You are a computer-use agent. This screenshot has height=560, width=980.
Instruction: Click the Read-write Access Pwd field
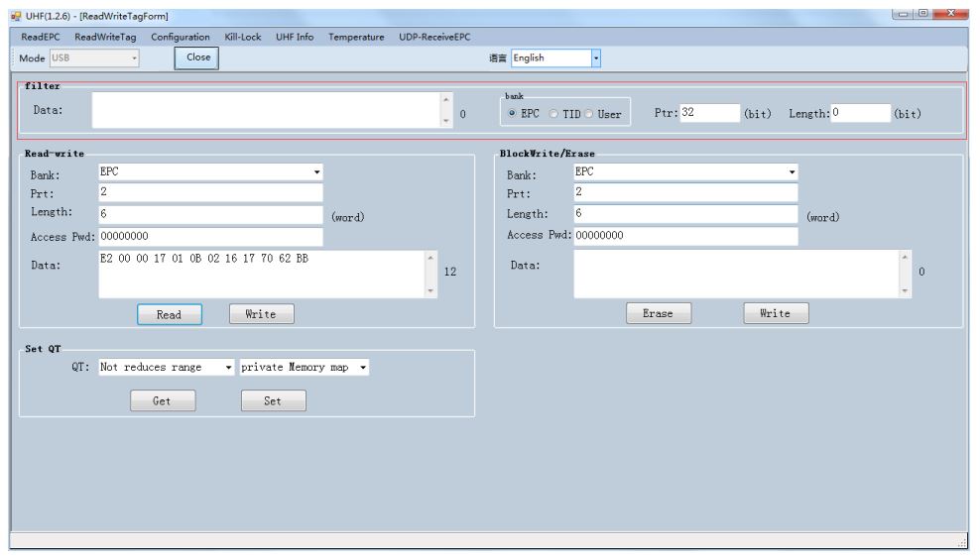(210, 236)
